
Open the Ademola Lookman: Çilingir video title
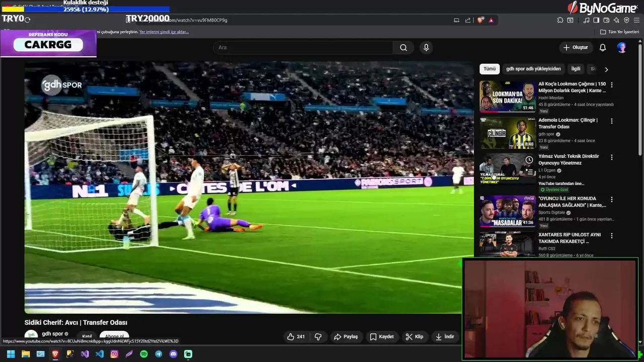(568, 123)
